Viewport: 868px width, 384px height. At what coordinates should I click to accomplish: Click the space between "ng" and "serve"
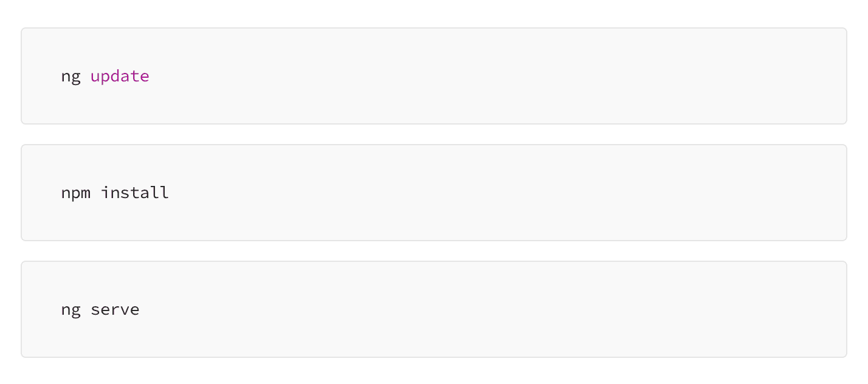86,310
